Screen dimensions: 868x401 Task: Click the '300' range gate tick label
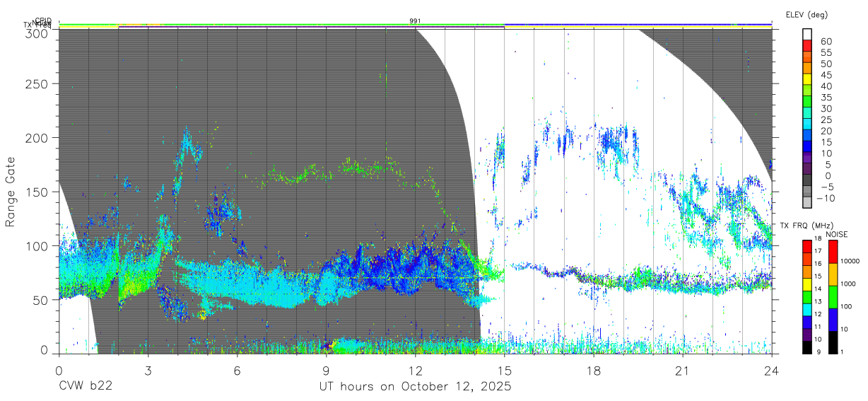pyautogui.click(x=37, y=33)
